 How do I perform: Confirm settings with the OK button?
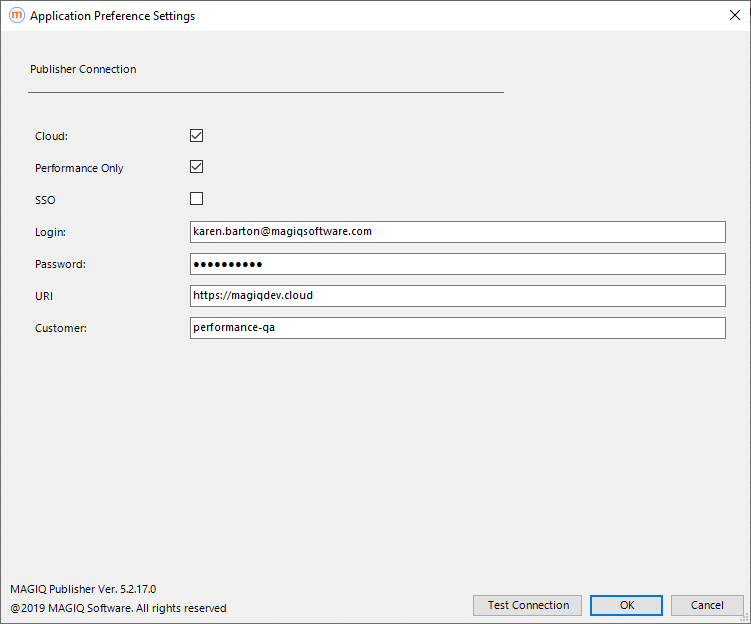[x=626, y=605]
